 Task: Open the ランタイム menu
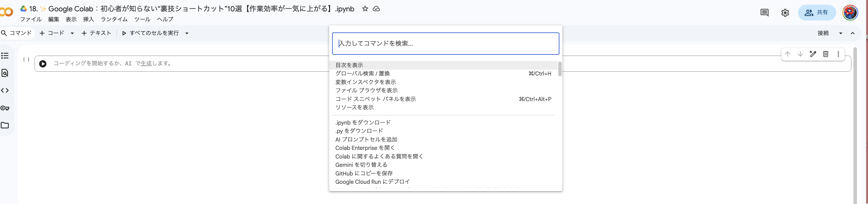[114, 19]
